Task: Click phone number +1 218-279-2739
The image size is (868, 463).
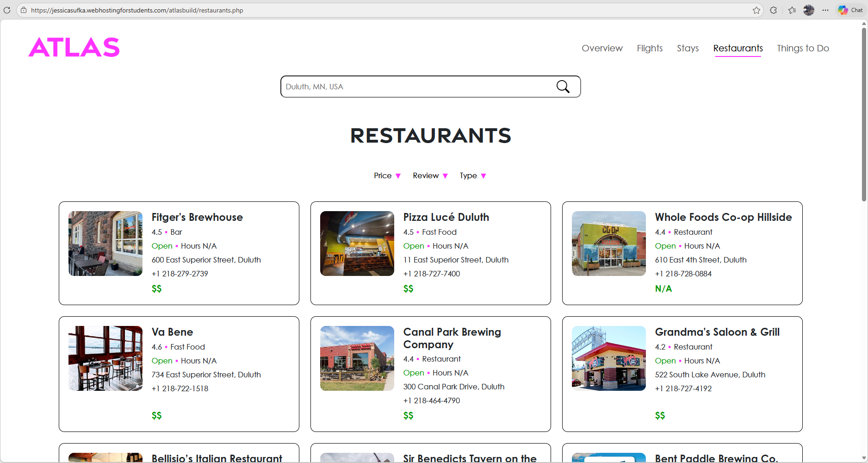Action: [x=180, y=274]
